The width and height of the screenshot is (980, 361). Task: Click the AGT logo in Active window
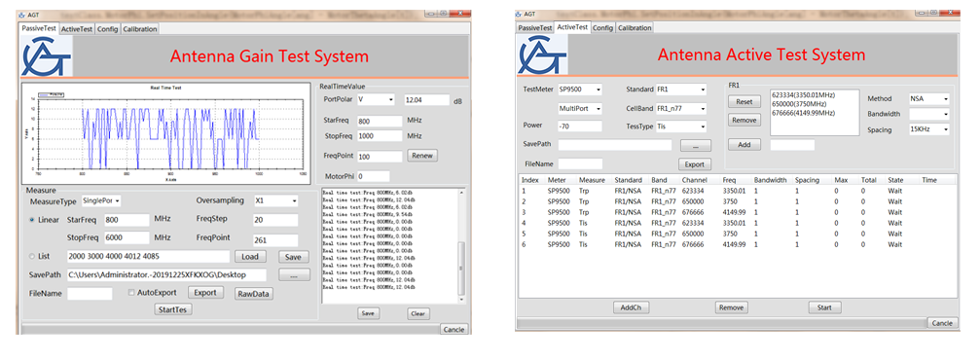[x=542, y=55]
